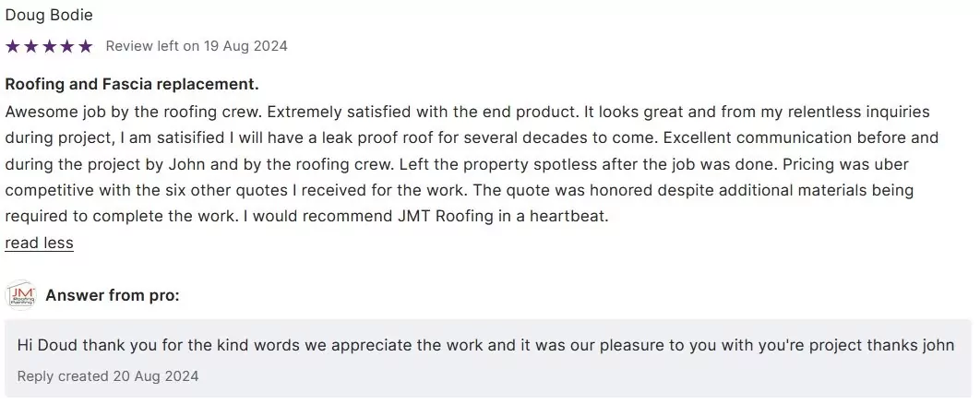The image size is (980, 404).
Task: Collapse the review with 'read less'
Action: [x=39, y=244]
